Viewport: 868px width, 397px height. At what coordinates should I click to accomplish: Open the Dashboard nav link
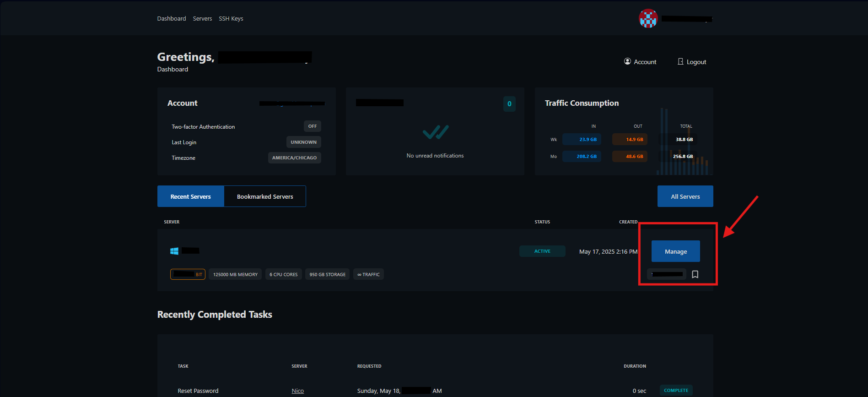coord(172,19)
